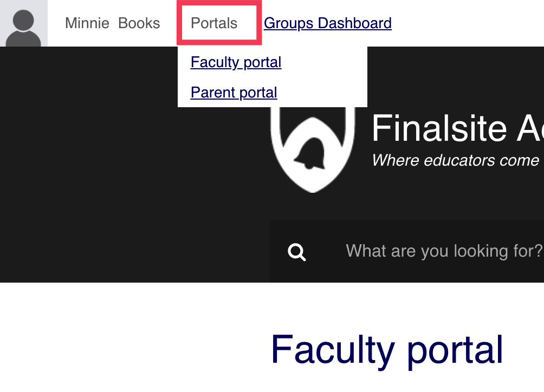544x392 pixels.
Task: Choose Parent portal from the Portals dropdown
Action: pos(234,93)
